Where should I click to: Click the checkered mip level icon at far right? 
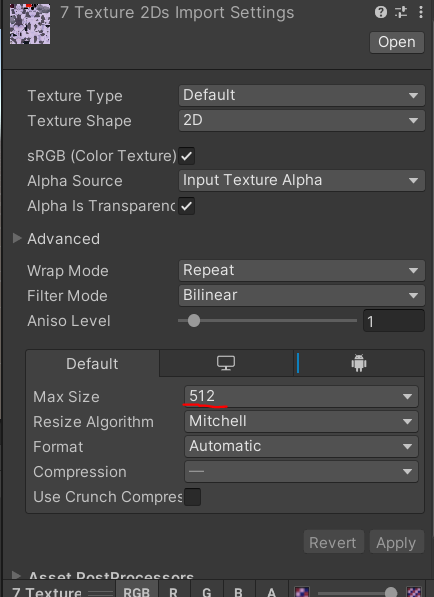point(414,592)
